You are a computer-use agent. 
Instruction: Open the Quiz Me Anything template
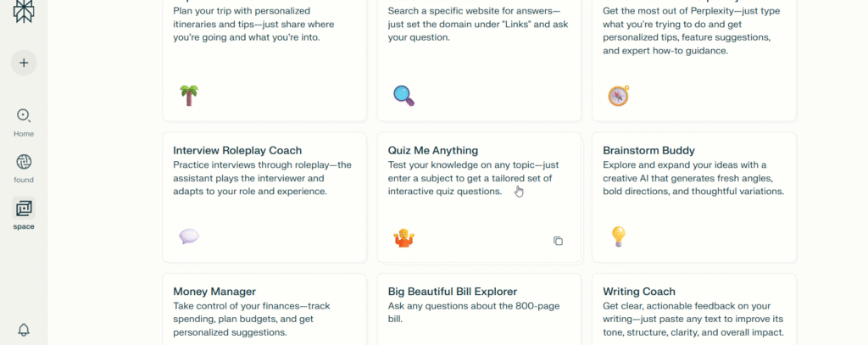(432, 151)
